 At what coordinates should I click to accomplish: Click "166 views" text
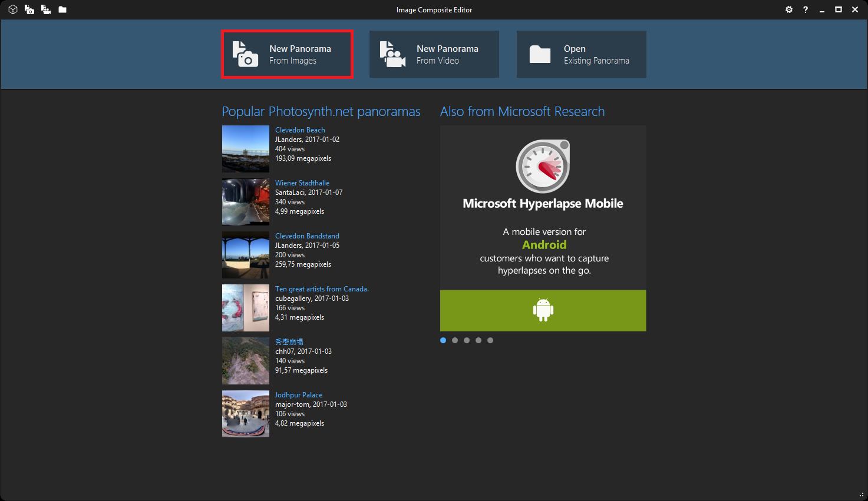(x=290, y=308)
